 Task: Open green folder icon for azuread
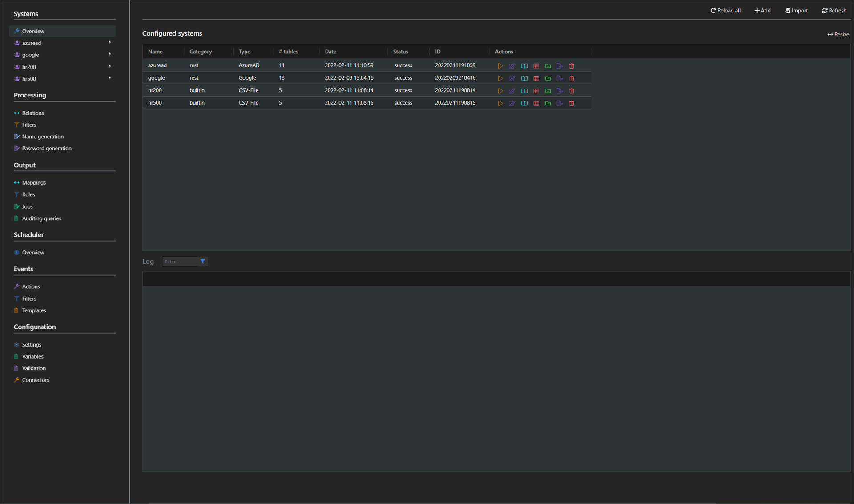548,66
